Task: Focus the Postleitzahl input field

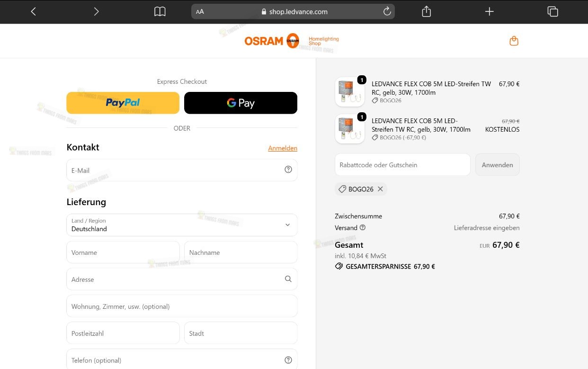Action: [123, 333]
